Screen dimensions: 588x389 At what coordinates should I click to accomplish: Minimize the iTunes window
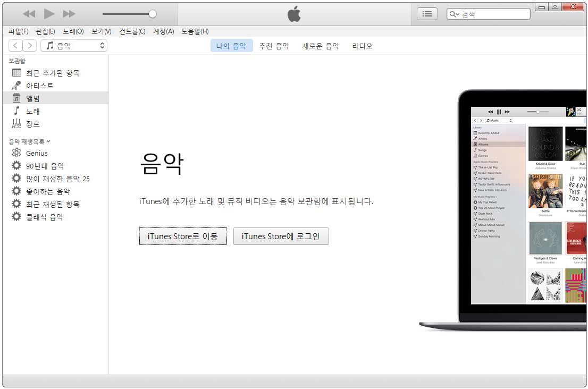tap(542, 7)
